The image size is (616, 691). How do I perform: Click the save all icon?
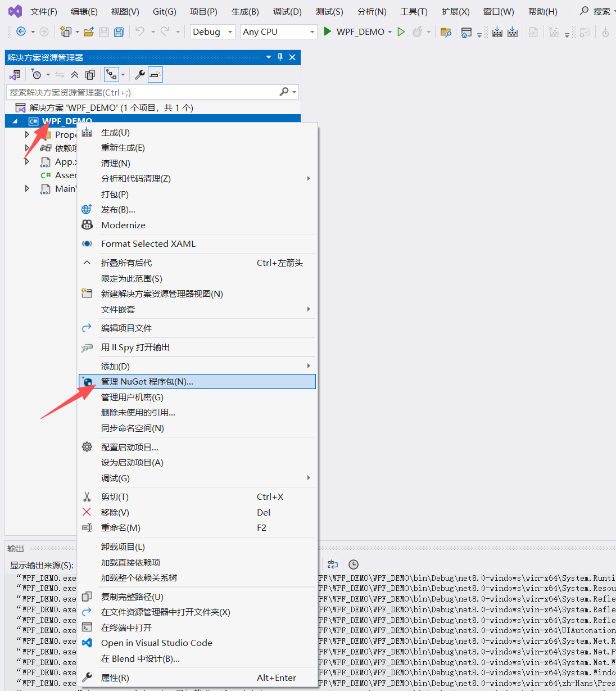coord(119,32)
